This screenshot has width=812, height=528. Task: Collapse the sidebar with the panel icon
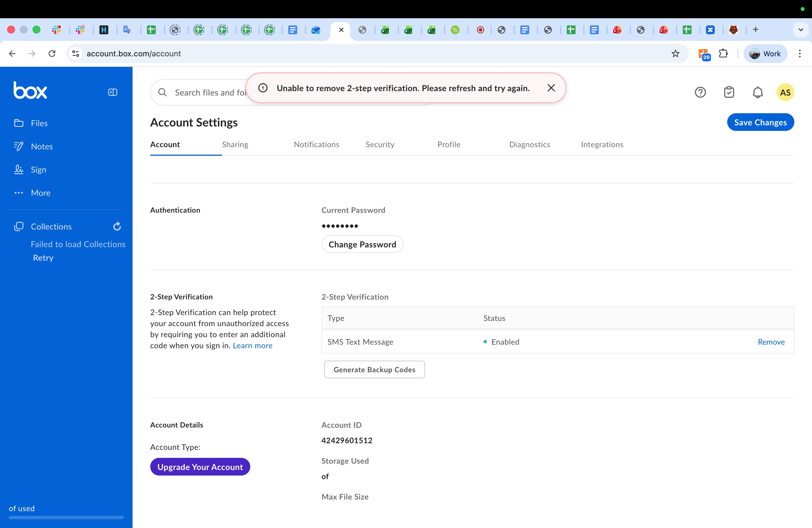(x=113, y=92)
